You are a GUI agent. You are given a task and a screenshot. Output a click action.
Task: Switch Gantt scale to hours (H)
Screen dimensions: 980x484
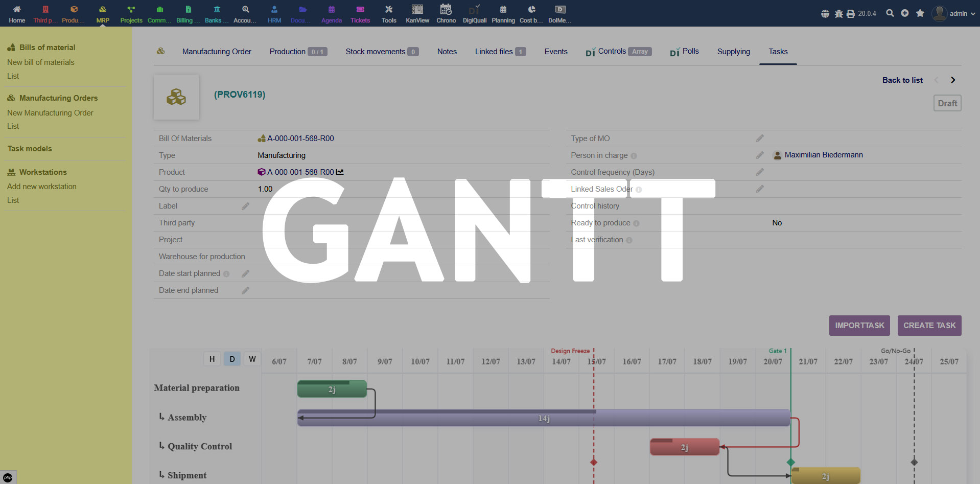pyautogui.click(x=212, y=359)
